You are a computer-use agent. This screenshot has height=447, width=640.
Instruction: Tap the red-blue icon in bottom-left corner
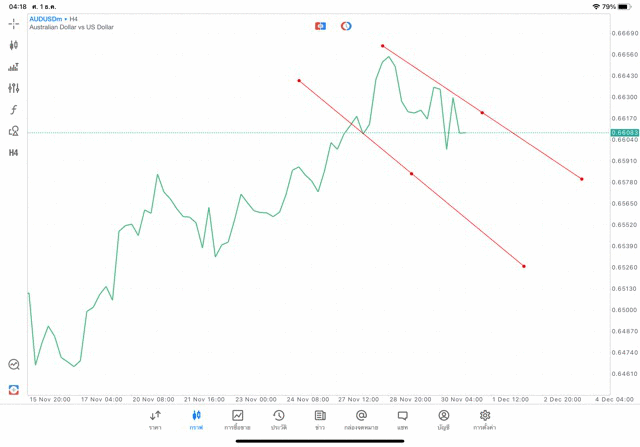point(14,389)
